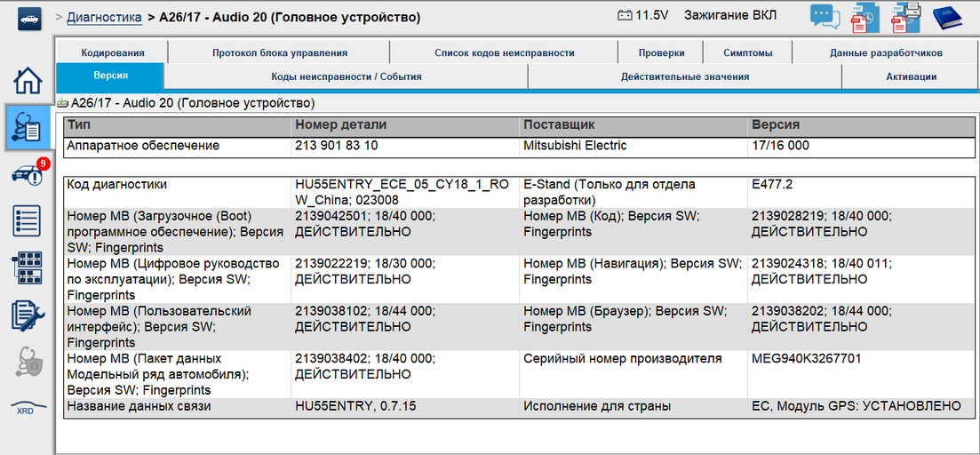The image size is (980, 455).
Task: Select the Версия tab
Action: 111,76
